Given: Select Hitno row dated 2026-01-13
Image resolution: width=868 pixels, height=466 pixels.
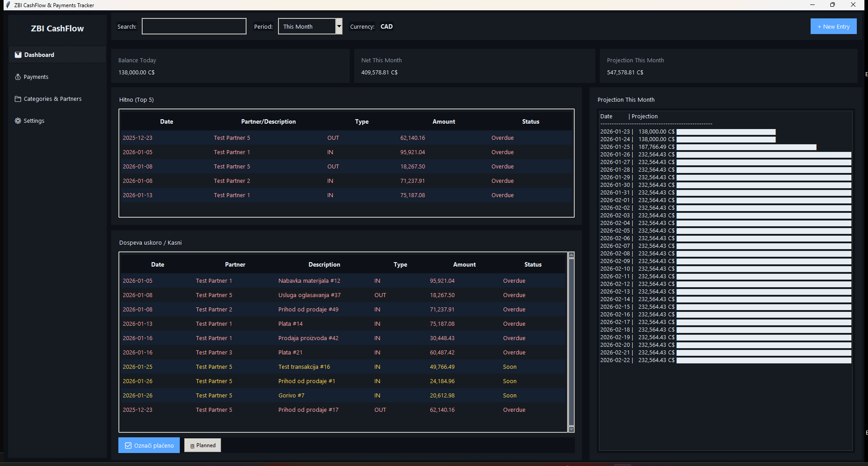Looking at the screenshot, I should point(347,195).
